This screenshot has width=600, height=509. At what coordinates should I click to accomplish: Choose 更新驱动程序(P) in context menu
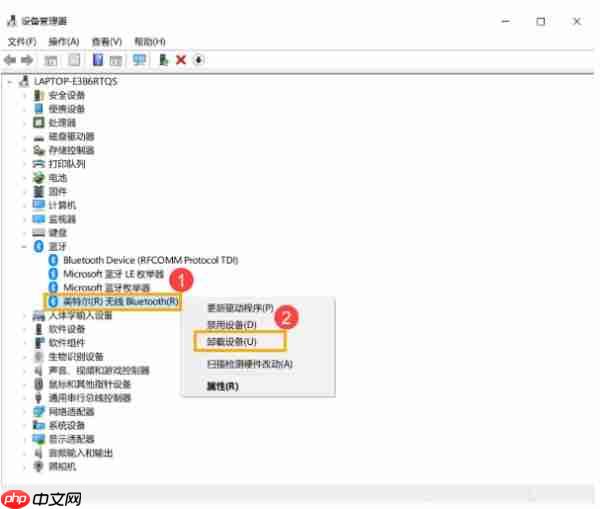pyautogui.click(x=240, y=308)
